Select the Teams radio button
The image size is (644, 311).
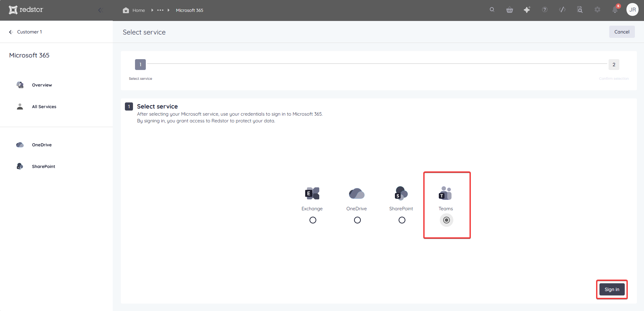447,220
